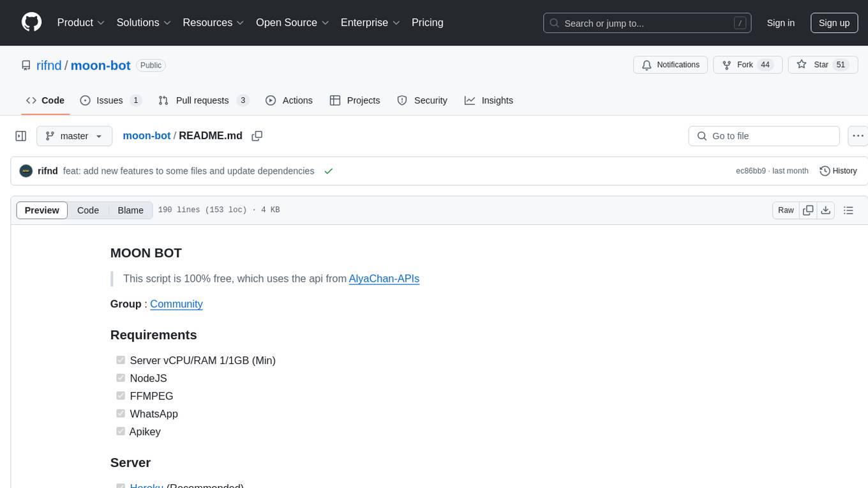Download the raw README file
Screen dimensions: 868x488
pyautogui.click(x=825, y=210)
